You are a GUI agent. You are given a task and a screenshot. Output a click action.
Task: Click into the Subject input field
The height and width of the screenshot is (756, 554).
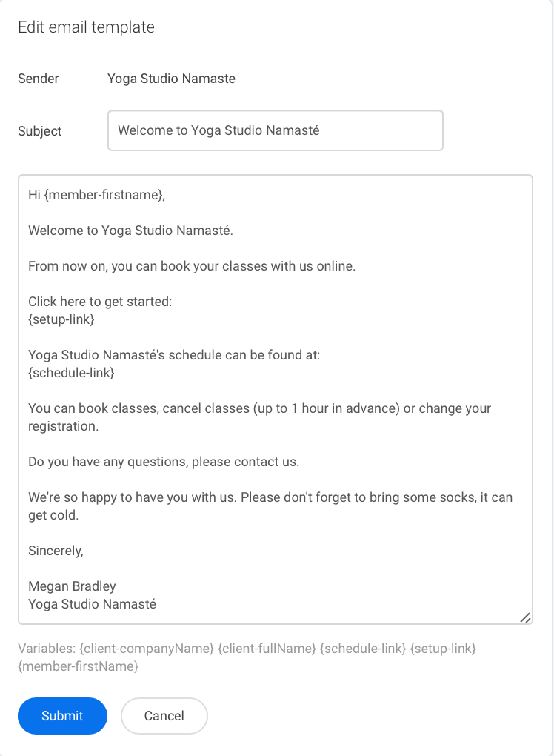coord(275,130)
